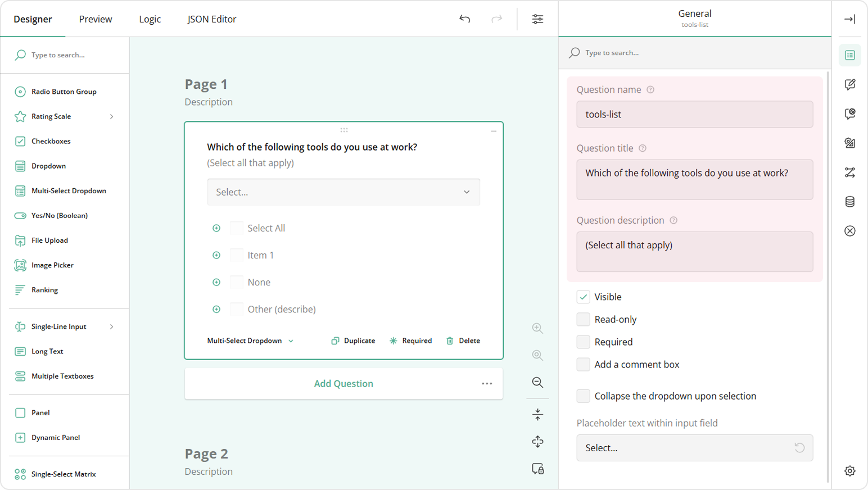Switch to the Preview tab

coord(95,19)
